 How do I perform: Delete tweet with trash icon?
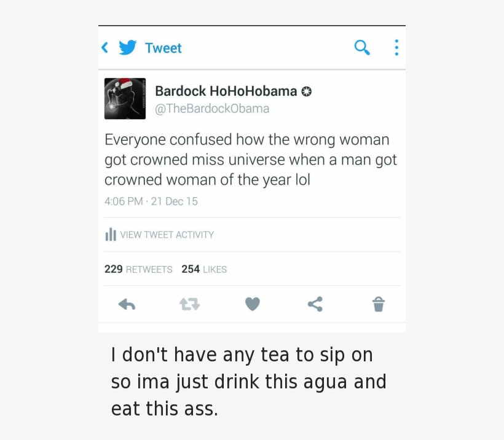(379, 304)
